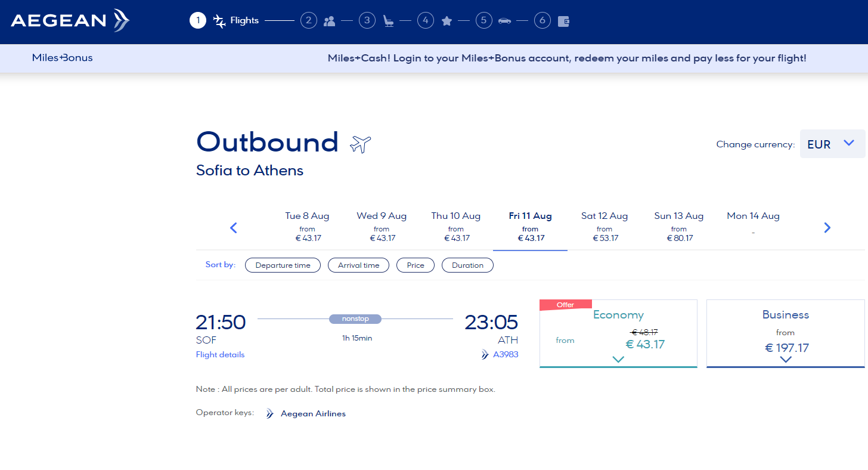Open the Flight details link

point(220,355)
